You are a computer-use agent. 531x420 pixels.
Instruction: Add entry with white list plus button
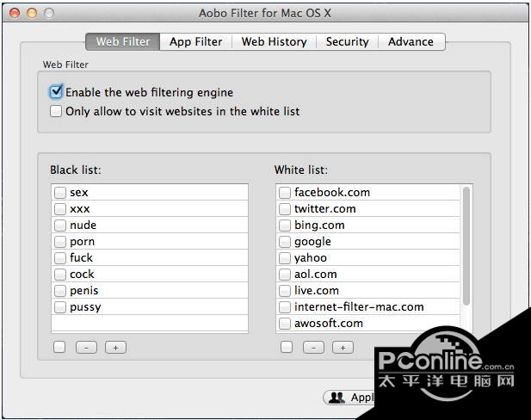tap(343, 348)
